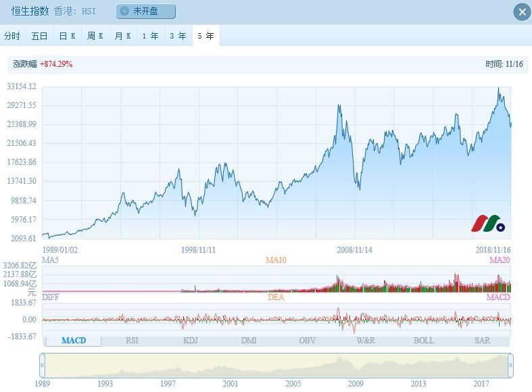Click the +874.29% change value
532x392 pixels.
tap(56, 64)
